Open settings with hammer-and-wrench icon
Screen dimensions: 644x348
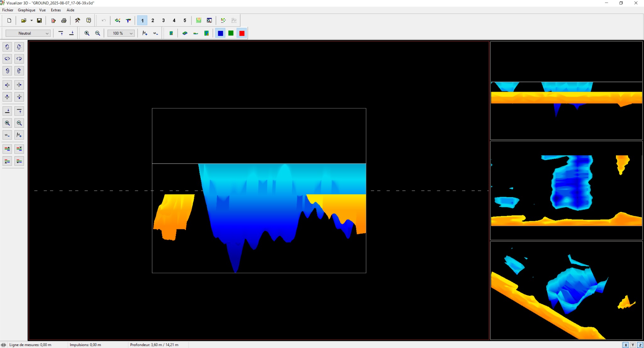coord(77,20)
